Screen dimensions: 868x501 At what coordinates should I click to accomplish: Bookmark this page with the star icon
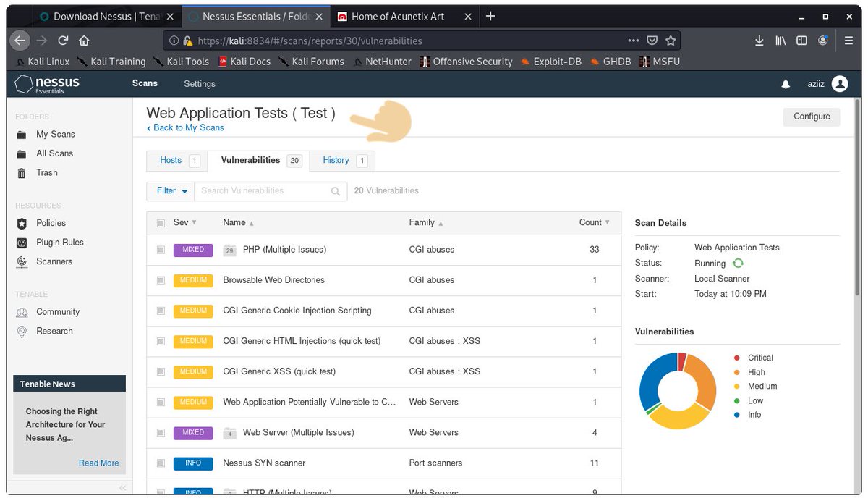click(x=671, y=41)
